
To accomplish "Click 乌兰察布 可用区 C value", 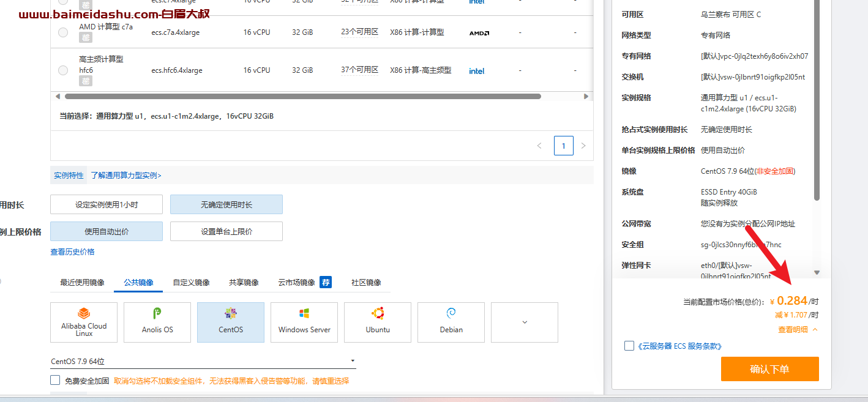I will point(731,14).
